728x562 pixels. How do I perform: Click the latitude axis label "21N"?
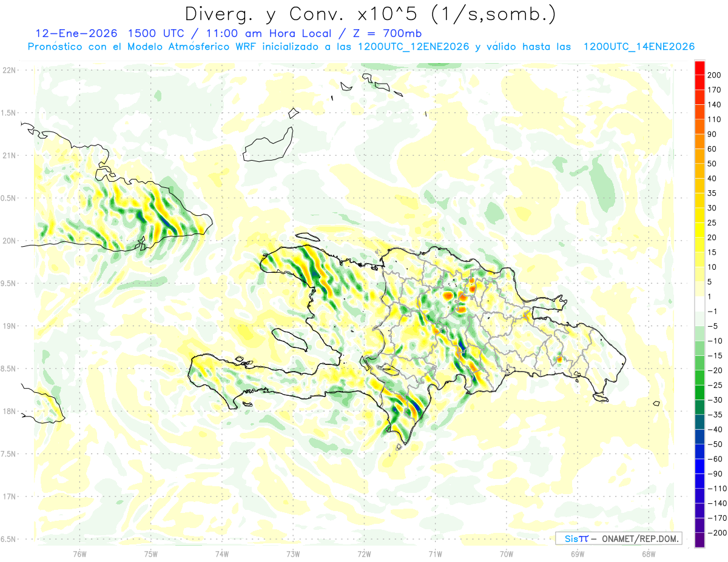[9, 156]
